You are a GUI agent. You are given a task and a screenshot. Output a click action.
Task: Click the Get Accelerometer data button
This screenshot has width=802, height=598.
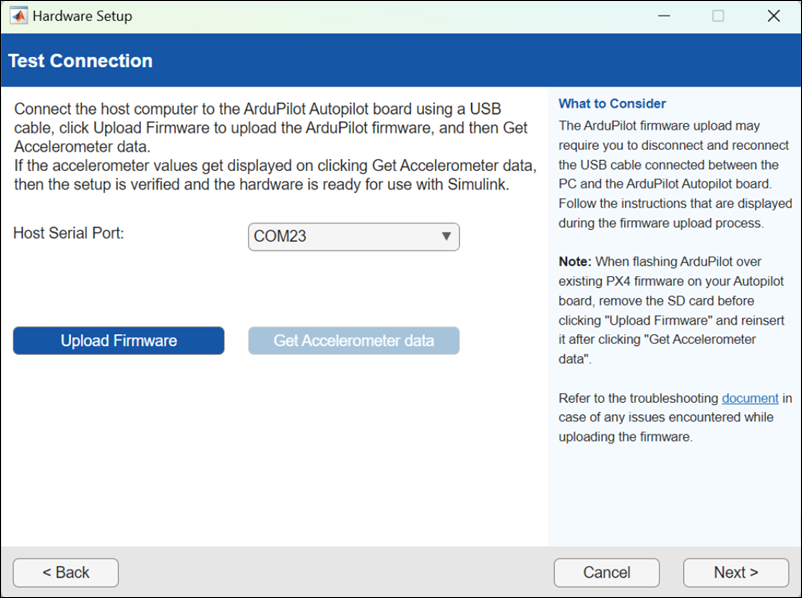(353, 341)
